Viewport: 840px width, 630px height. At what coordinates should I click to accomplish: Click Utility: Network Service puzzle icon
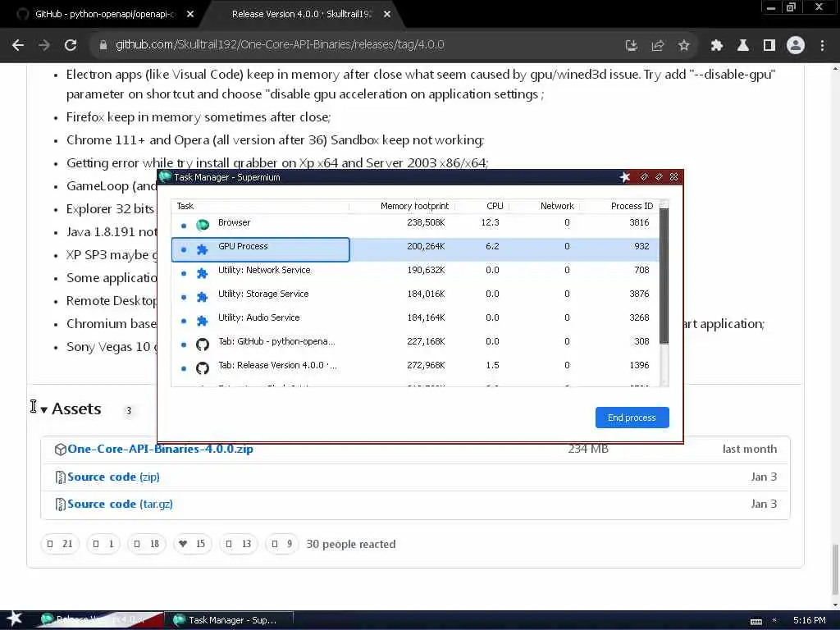coord(203,273)
